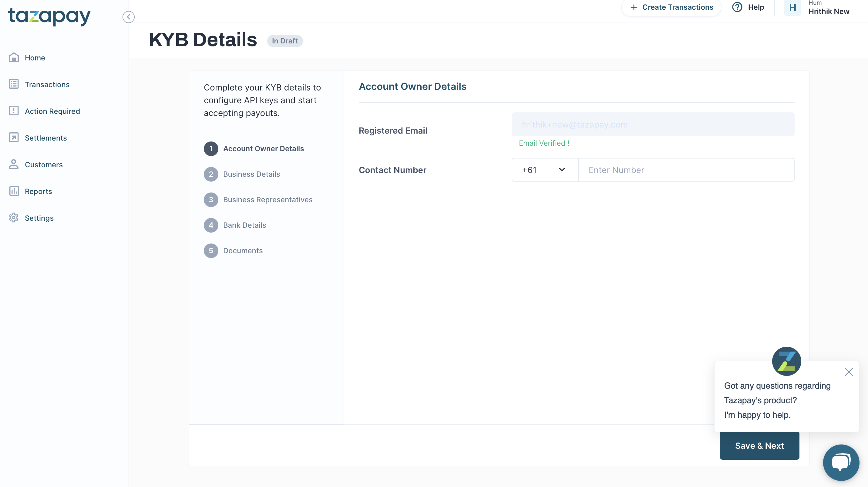This screenshot has height=487, width=868.
Task: Open step 3 Business Representatives
Action: pyautogui.click(x=267, y=200)
